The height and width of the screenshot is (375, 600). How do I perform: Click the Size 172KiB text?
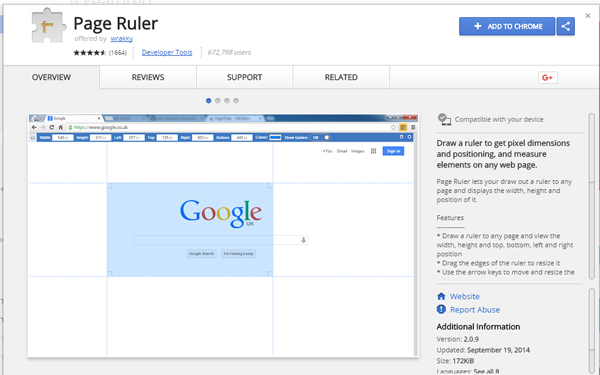(x=455, y=361)
